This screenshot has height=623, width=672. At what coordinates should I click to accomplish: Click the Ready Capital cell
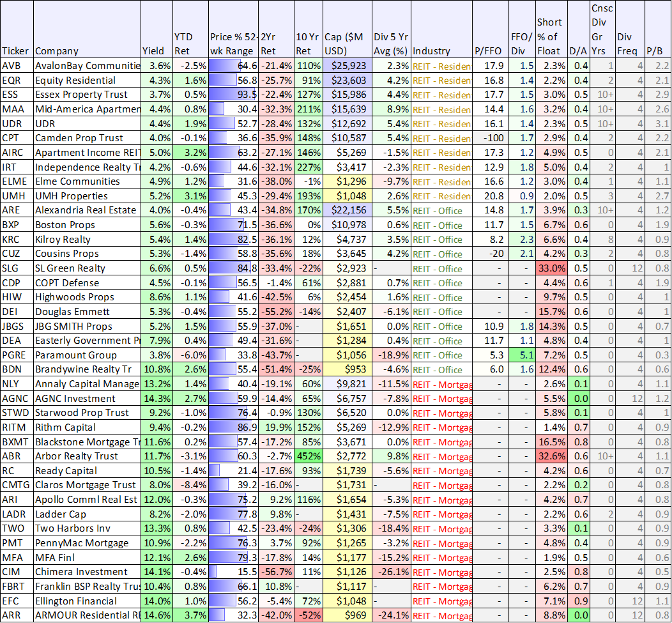(87, 470)
